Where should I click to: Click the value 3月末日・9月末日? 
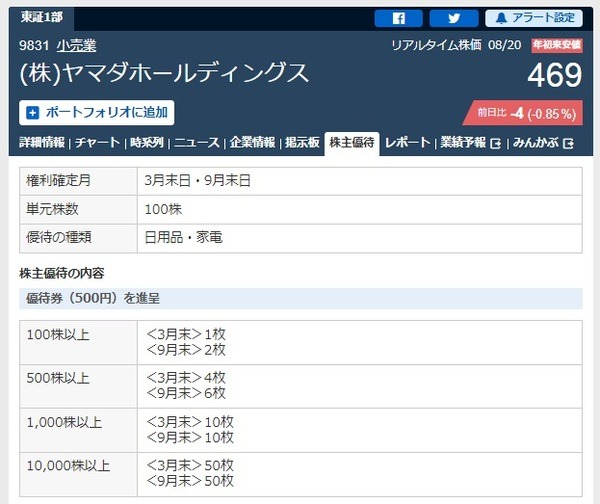coord(197,180)
